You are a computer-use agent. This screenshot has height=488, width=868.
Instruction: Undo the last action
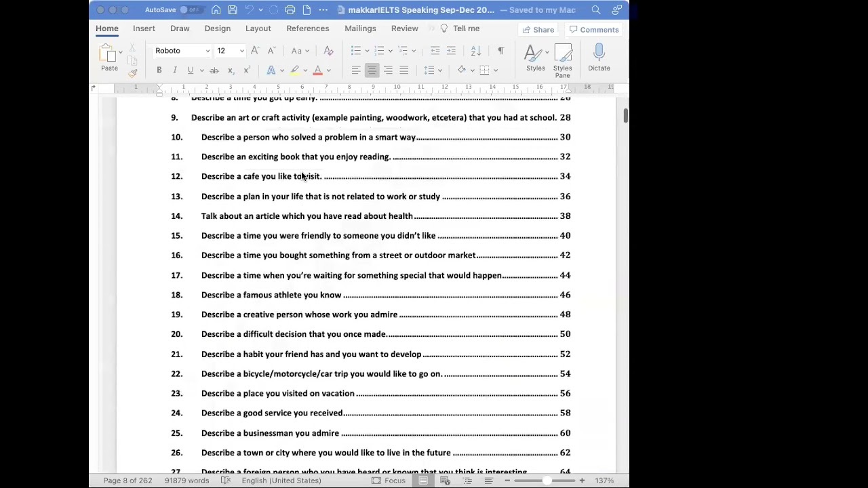click(249, 9)
